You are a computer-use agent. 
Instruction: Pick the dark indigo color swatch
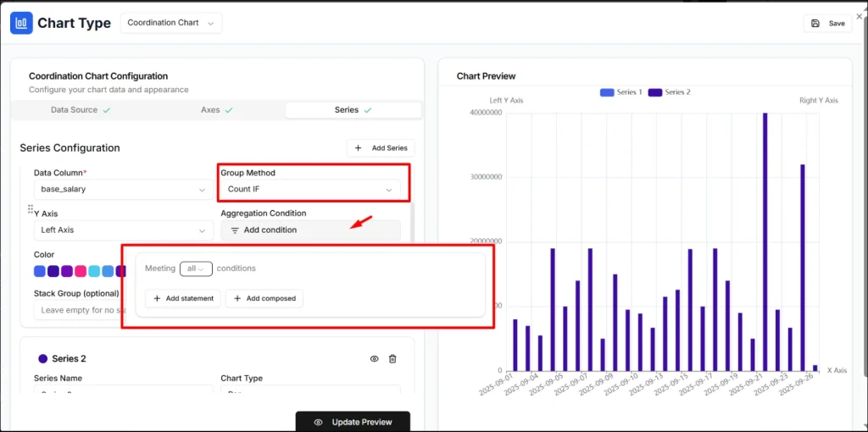tap(53, 271)
